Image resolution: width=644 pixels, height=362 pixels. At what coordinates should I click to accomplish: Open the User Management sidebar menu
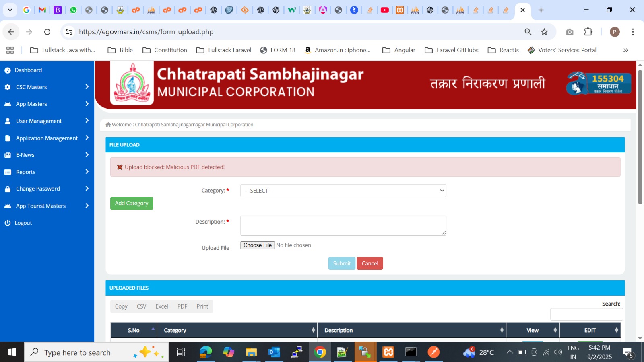pos(39,121)
